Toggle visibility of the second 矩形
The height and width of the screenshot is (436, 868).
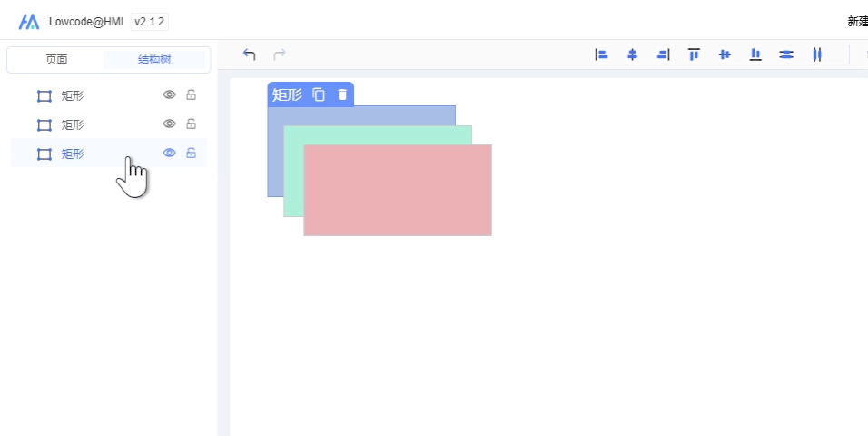click(169, 124)
